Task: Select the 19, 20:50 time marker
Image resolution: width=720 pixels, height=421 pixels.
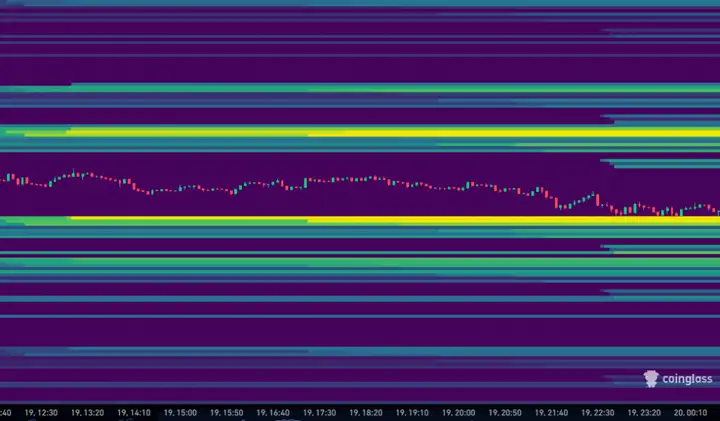Action: click(x=507, y=412)
